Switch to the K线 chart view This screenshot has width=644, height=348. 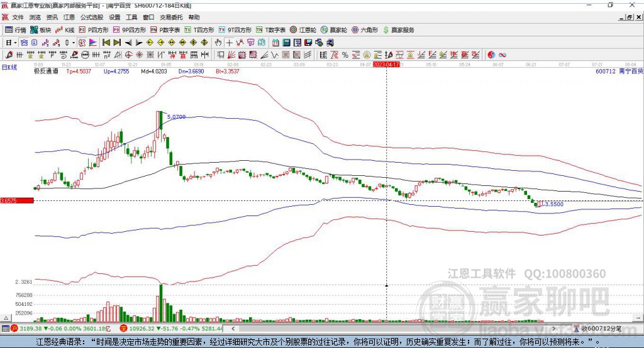(x=65, y=30)
